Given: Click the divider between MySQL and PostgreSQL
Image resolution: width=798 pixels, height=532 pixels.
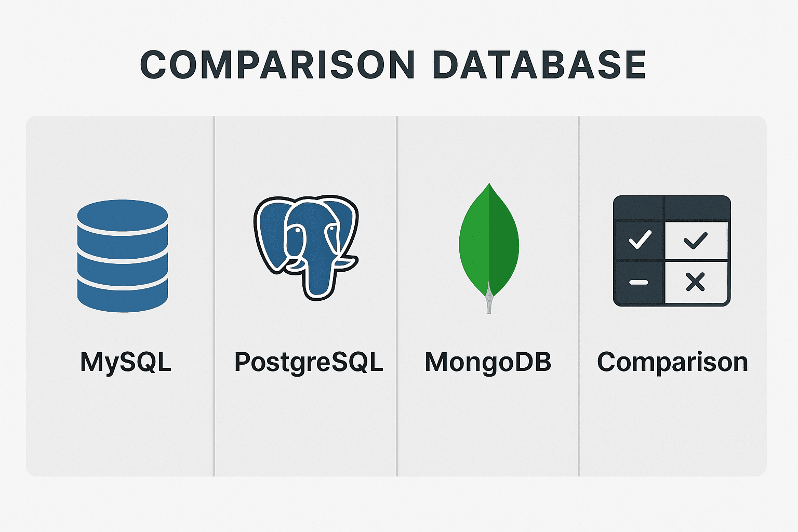Looking at the screenshot, I should tap(214, 296).
